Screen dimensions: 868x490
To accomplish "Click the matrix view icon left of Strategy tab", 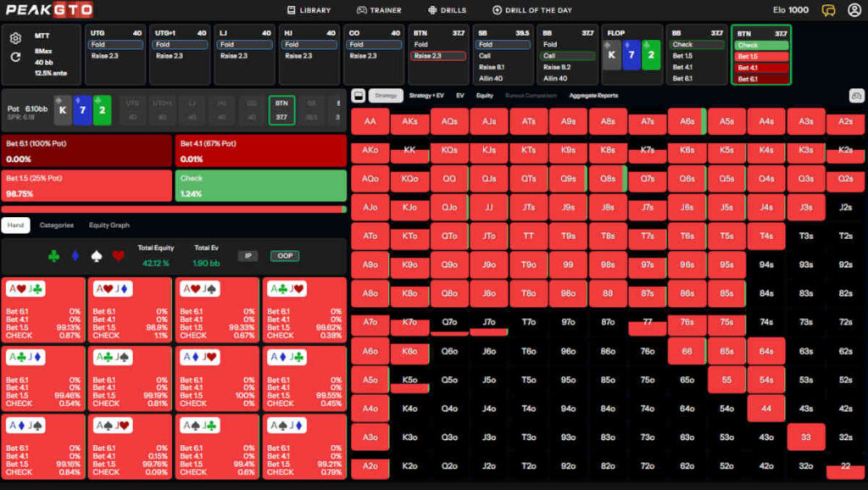I will pyautogui.click(x=359, y=96).
